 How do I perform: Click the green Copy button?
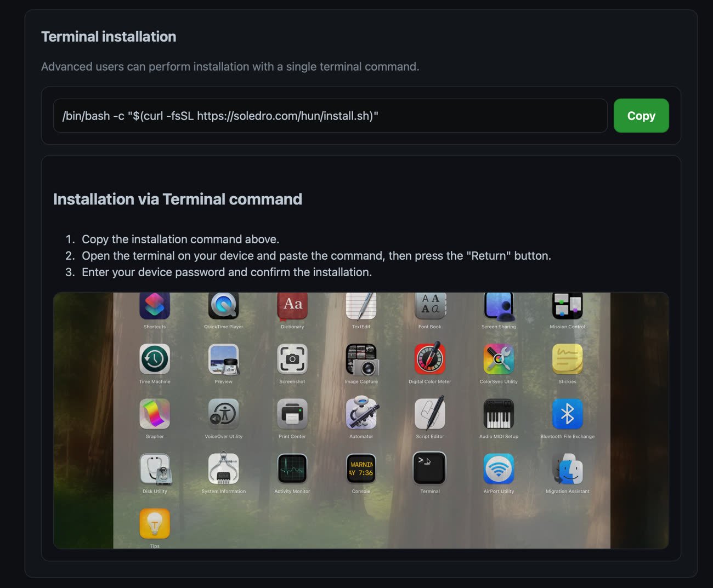[641, 116]
